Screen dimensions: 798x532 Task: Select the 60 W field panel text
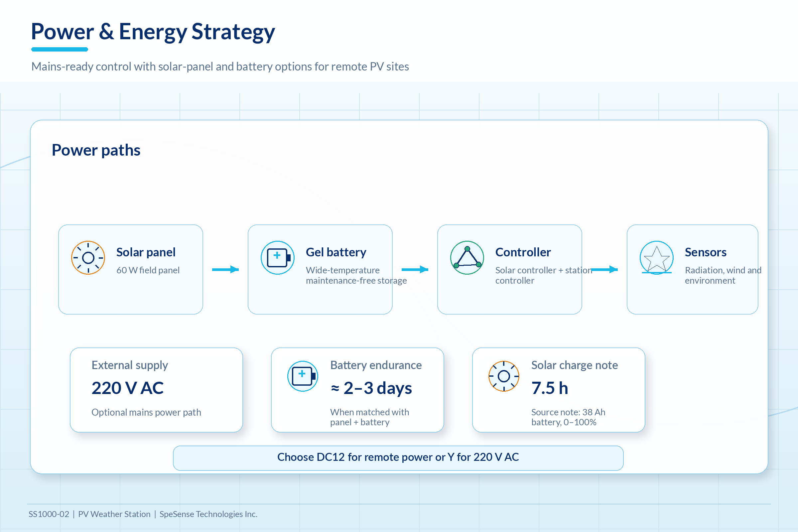coord(148,270)
